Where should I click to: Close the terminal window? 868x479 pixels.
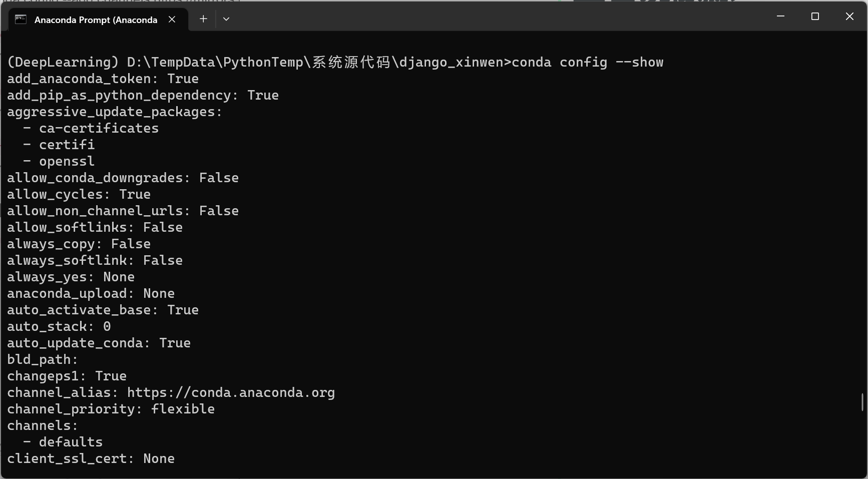[x=849, y=17]
